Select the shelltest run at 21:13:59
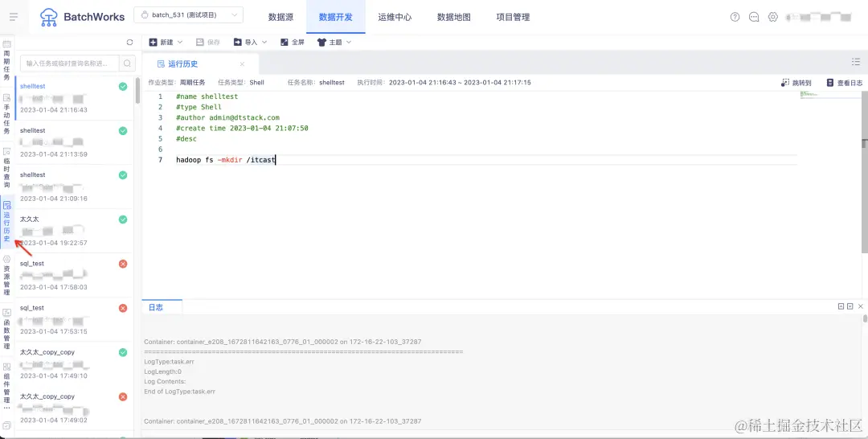868x439 pixels. click(74, 142)
